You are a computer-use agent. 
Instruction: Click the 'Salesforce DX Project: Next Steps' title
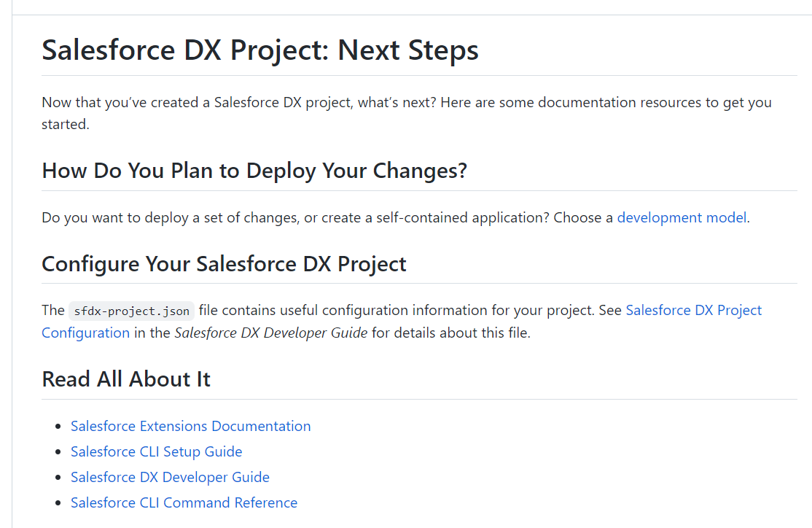260,50
